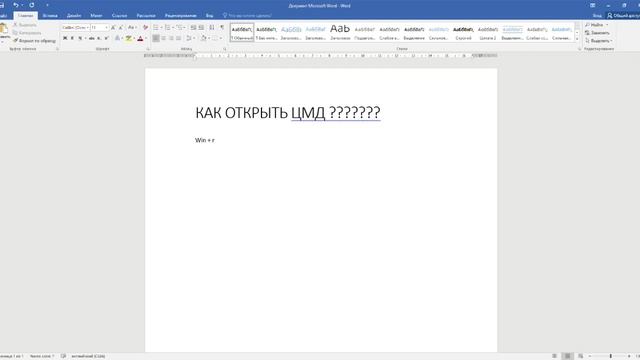
Task: Increase the font size
Action: pyautogui.click(x=113, y=27)
